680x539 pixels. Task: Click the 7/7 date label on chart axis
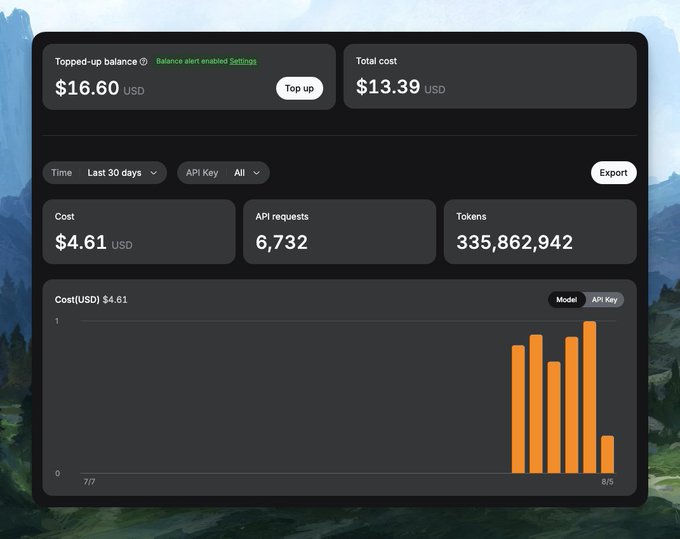tap(89, 482)
